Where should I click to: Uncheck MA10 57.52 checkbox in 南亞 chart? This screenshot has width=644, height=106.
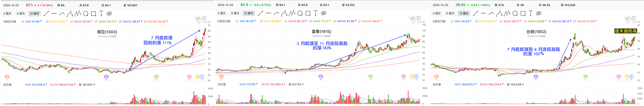tap(47, 22)
